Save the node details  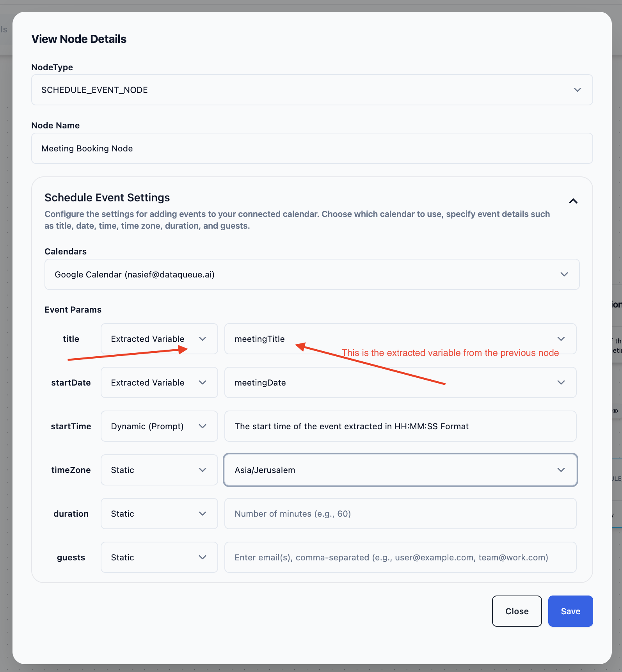tap(570, 611)
